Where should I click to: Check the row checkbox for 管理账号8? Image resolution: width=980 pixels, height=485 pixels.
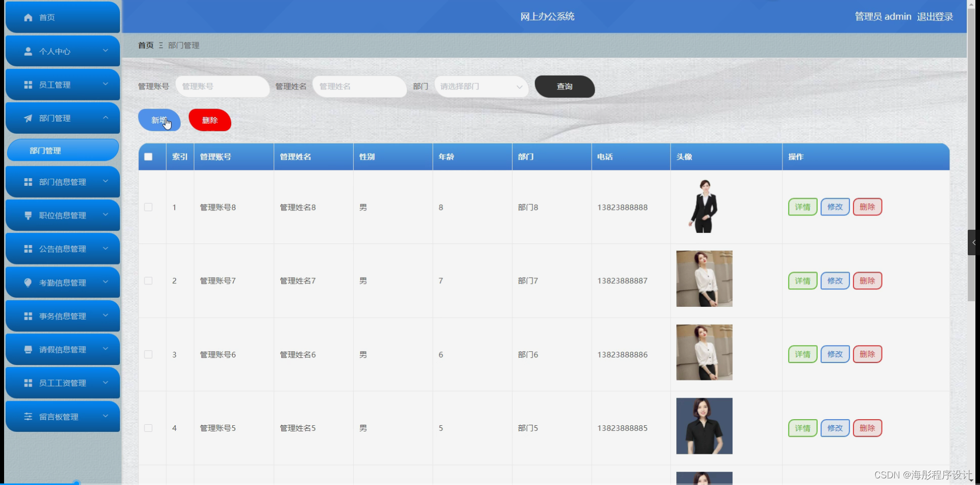coord(148,207)
